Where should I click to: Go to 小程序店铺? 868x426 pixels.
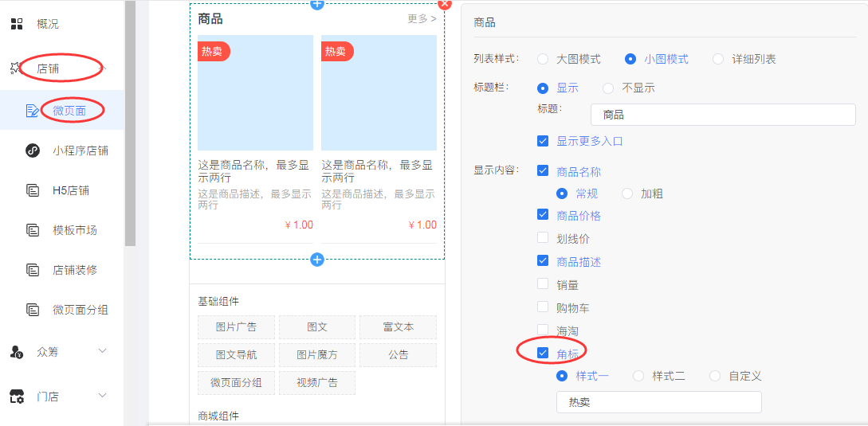(81, 150)
